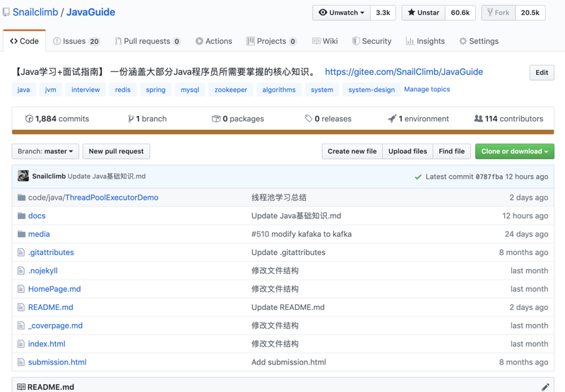Select the redis topic tag

pyautogui.click(x=123, y=90)
